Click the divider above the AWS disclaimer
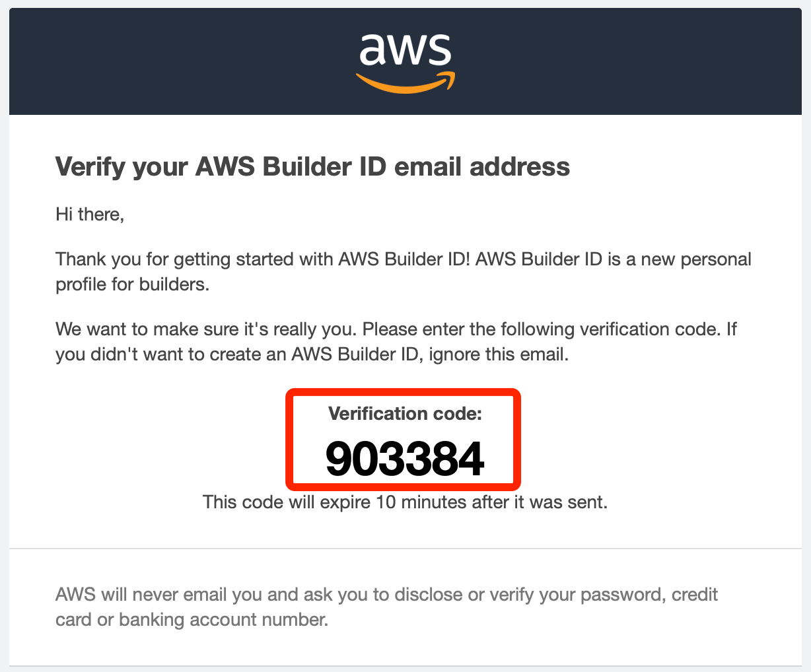The height and width of the screenshot is (672, 811). (x=405, y=548)
